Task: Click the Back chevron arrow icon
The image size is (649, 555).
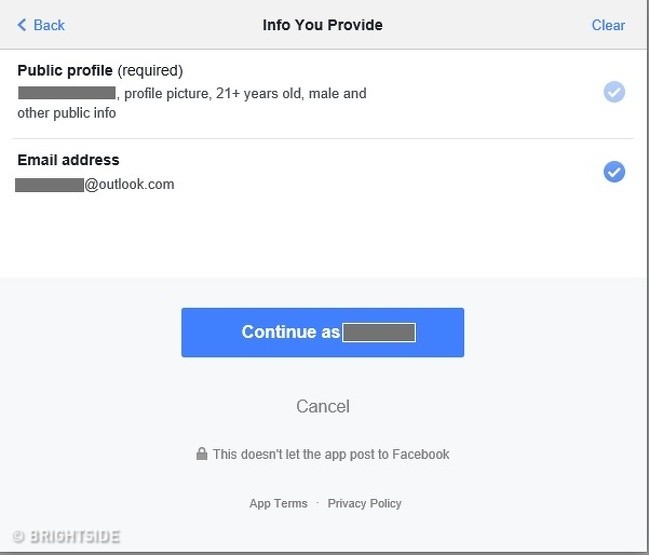Action: (x=22, y=25)
